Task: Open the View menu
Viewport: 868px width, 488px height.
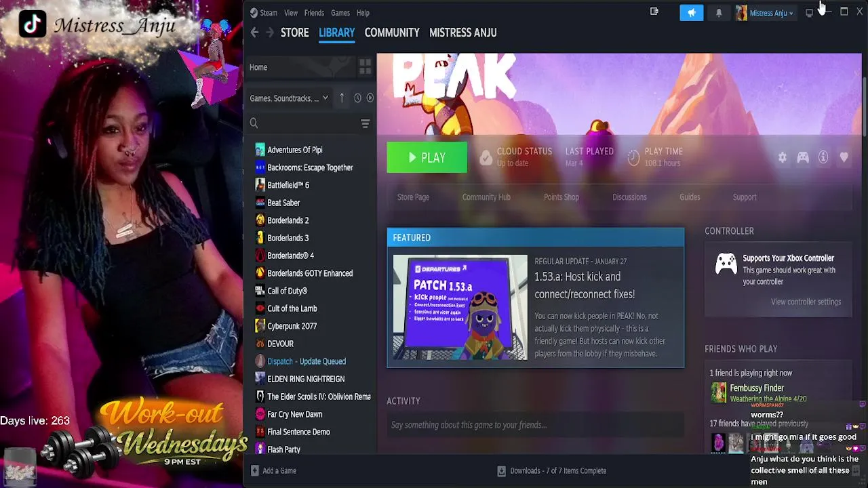Action: [291, 13]
